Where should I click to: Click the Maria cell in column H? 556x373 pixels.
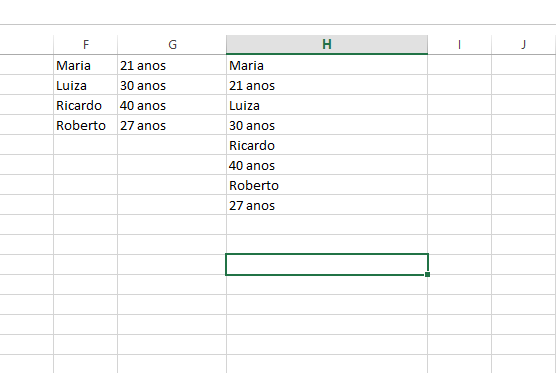[x=327, y=65]
